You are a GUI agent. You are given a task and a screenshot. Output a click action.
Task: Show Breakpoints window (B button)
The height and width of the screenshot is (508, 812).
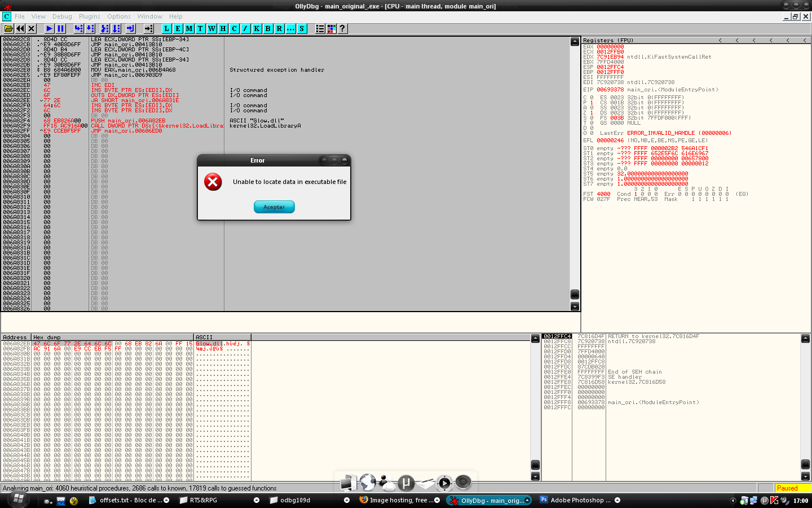coord(268,28)
